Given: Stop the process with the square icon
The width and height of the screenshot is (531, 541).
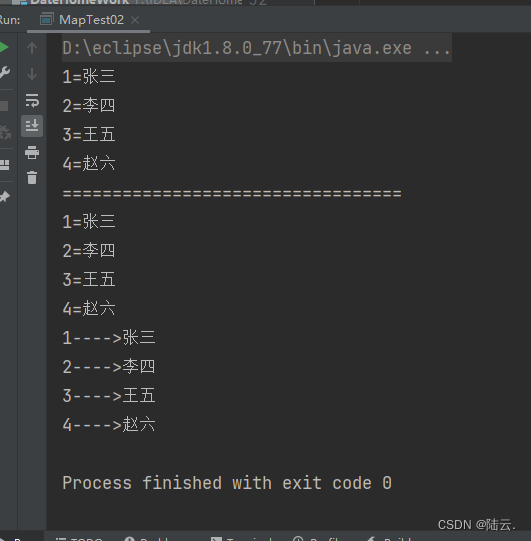Looking at the screenshot, I should (4, 106).
